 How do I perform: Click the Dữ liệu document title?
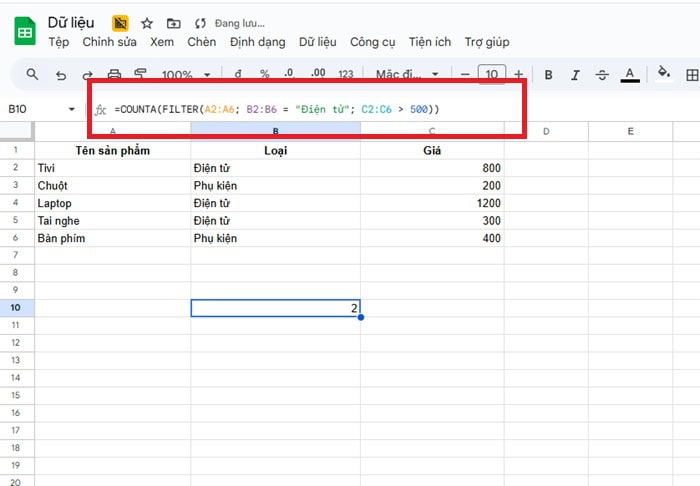point(71,23)
